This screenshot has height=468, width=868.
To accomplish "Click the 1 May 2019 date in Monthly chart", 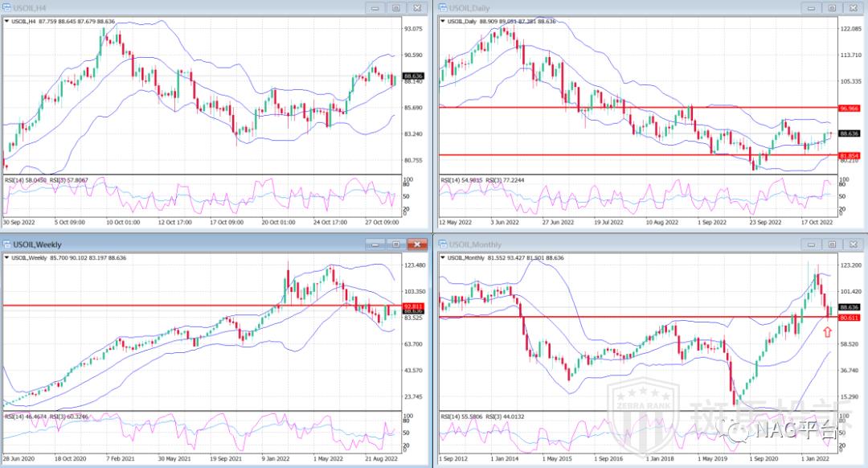I will click(x=712, y=458).
